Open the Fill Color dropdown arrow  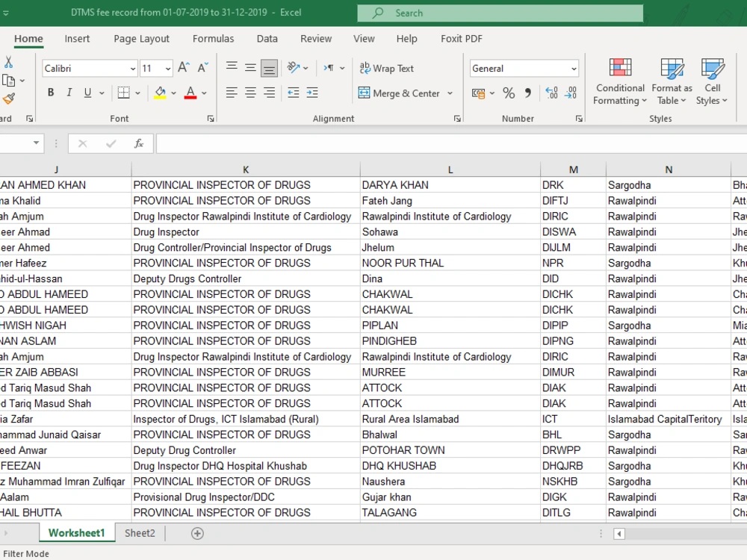pos(173,93)
